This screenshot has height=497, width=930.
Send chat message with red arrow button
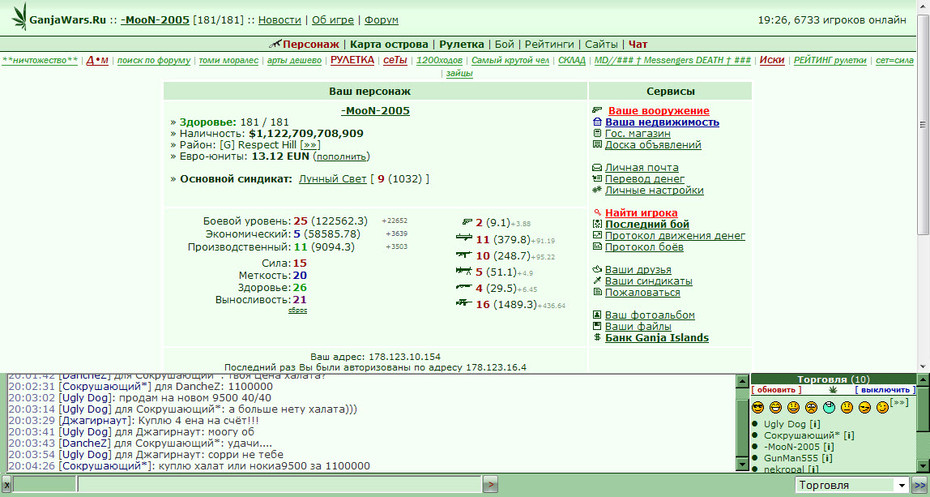tap(490, 485)
